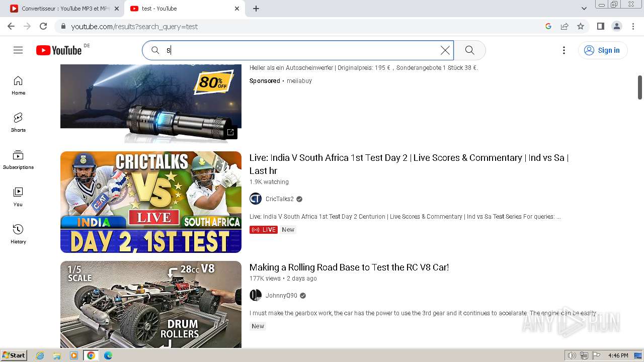Open the Windows Start menu
This screenshot has height=362, width=644.
pos(14,355)
